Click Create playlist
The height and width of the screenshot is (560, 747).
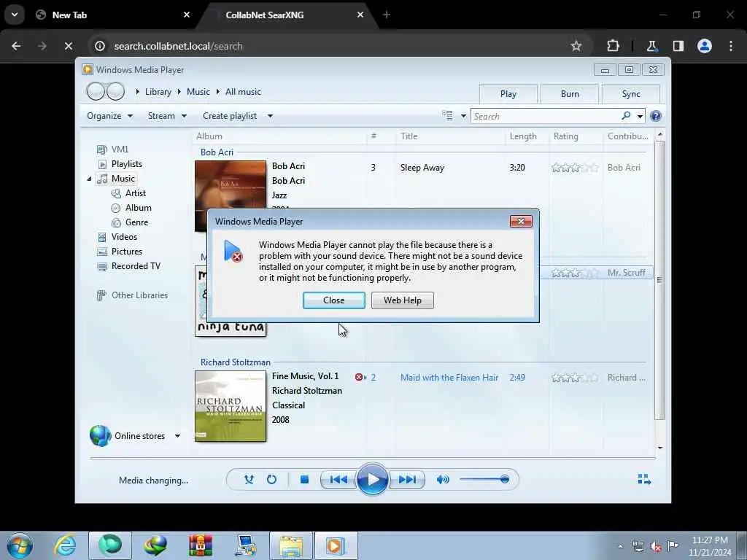(230, 116)
